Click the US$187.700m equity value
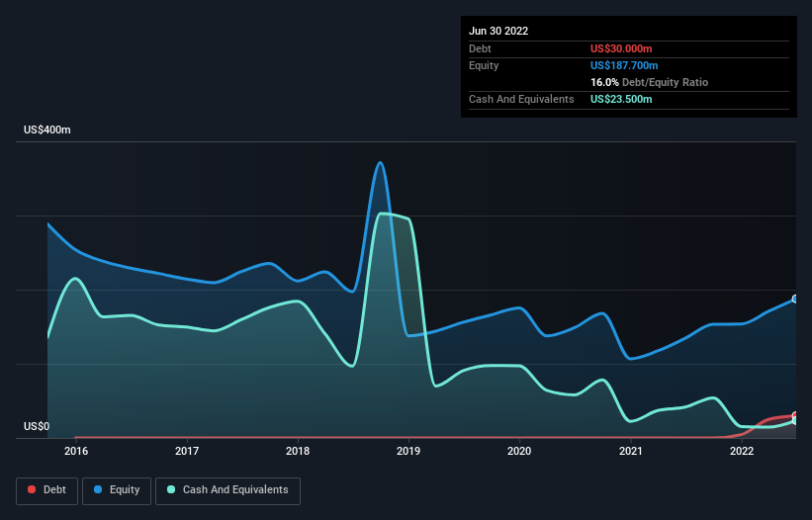 point(624,65)
